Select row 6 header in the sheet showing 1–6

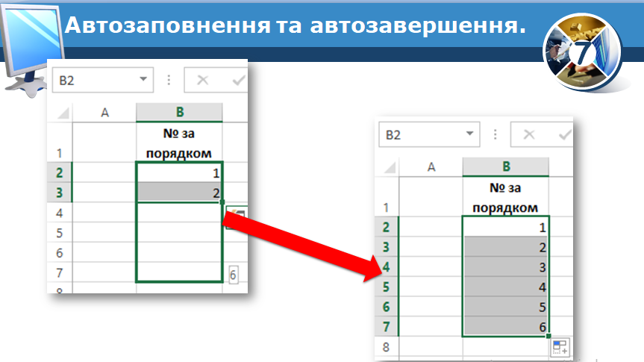(x=386, y=307)
